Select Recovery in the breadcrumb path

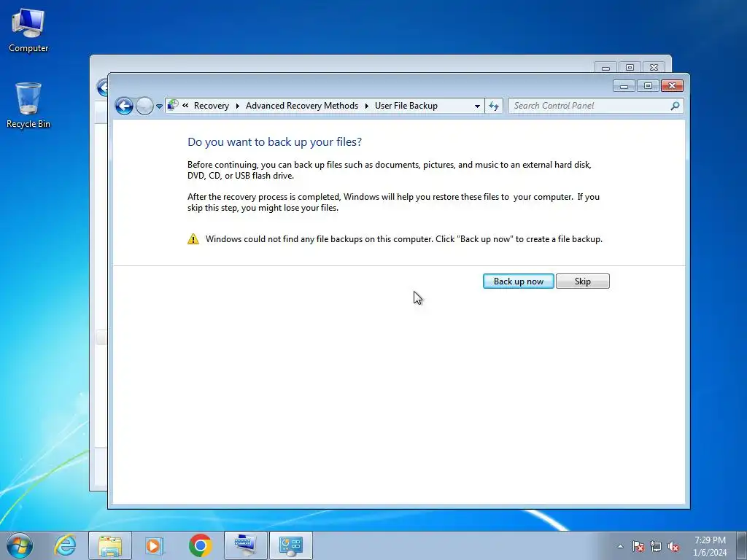[x=211, y=106]
